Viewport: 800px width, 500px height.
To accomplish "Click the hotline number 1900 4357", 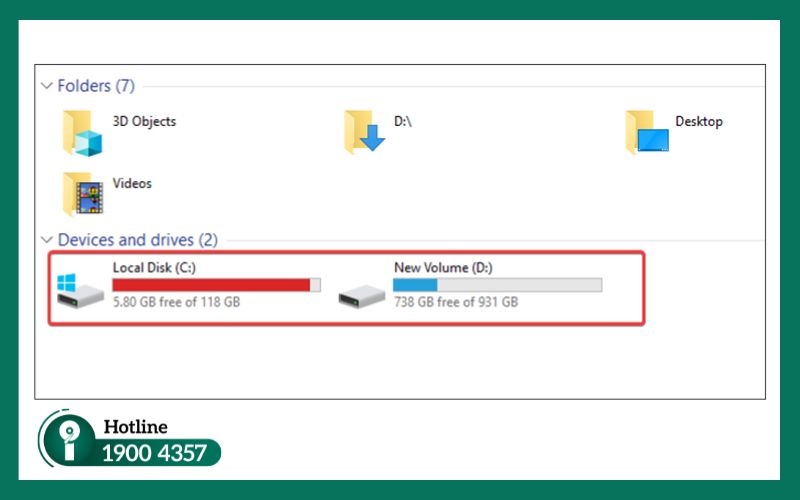I will 154,453.
